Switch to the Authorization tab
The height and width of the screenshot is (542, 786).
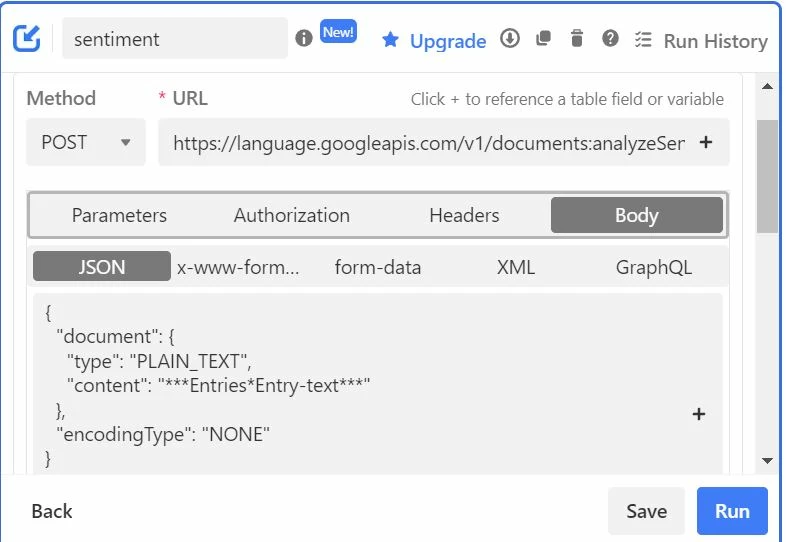[292, 215]
